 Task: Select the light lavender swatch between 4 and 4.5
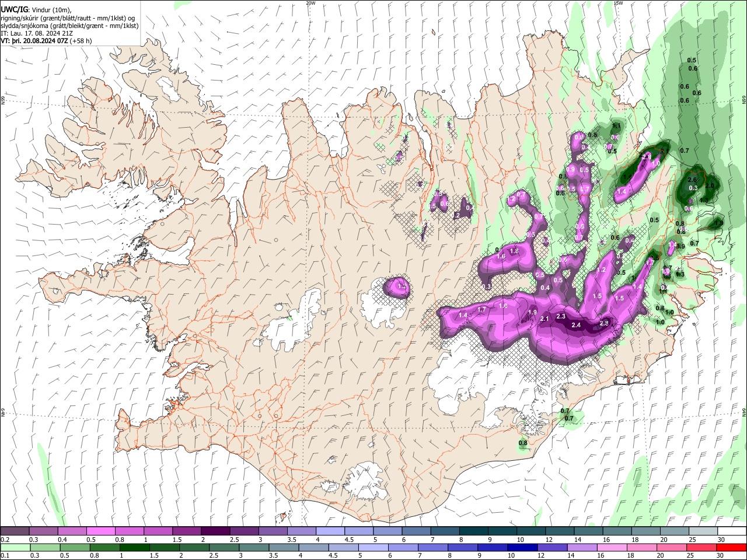point(330,531)
